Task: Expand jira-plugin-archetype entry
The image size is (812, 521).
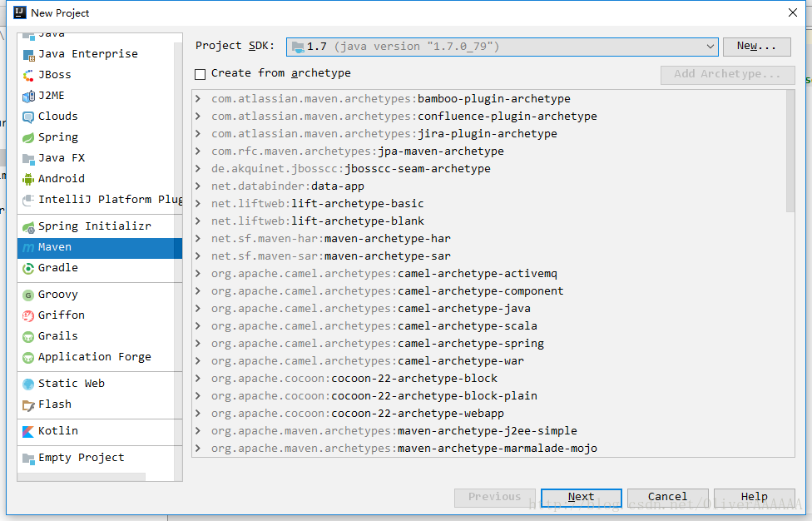Action: [x=198, y=134]
